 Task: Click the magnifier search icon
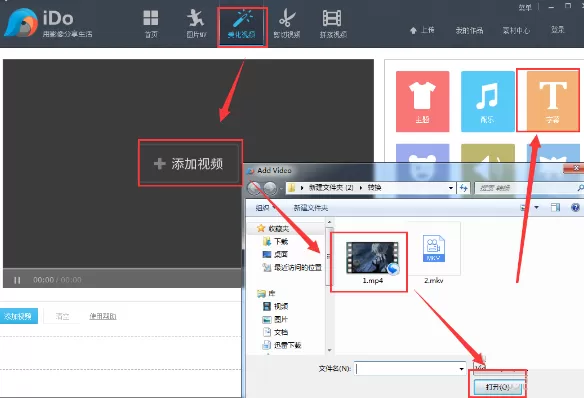(580, 188)
